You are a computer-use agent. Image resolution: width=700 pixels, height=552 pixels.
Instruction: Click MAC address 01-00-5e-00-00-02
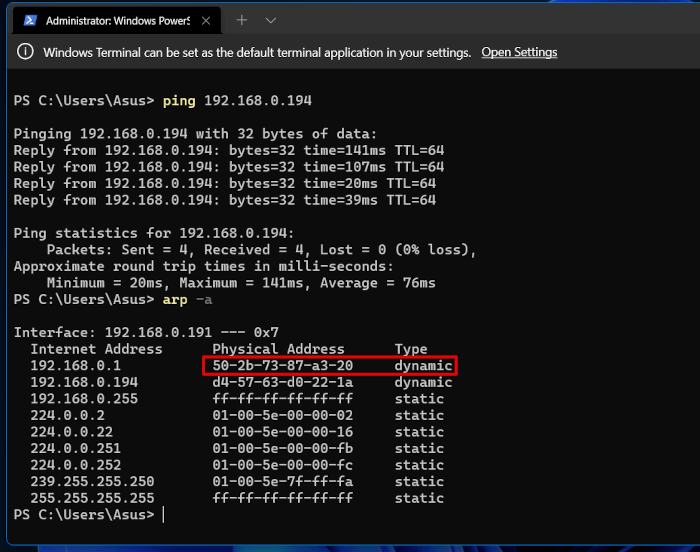point(283,415)
